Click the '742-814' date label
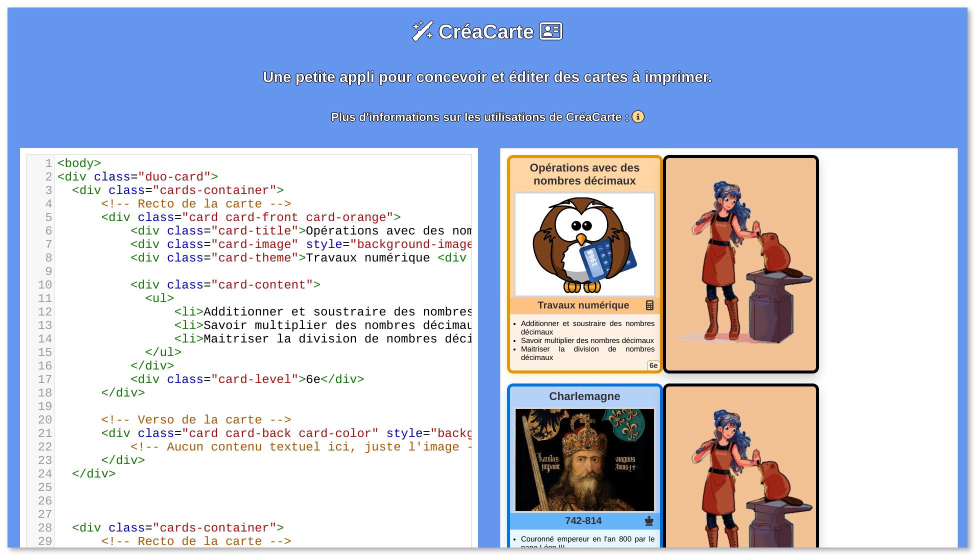 pos(583,520)
